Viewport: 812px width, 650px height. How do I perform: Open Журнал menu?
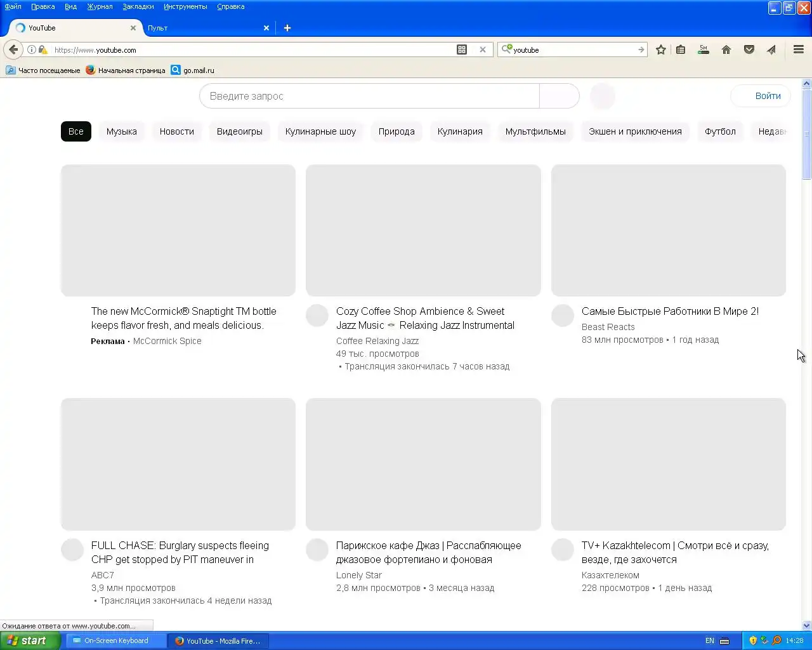click(100, 6)
